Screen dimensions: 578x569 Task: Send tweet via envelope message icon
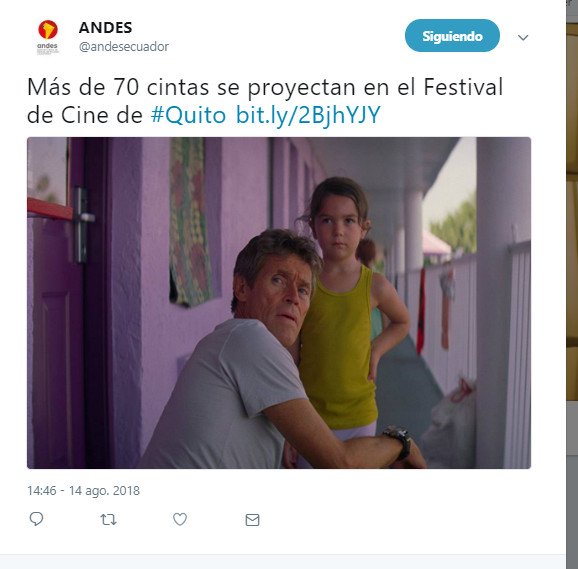253,520
